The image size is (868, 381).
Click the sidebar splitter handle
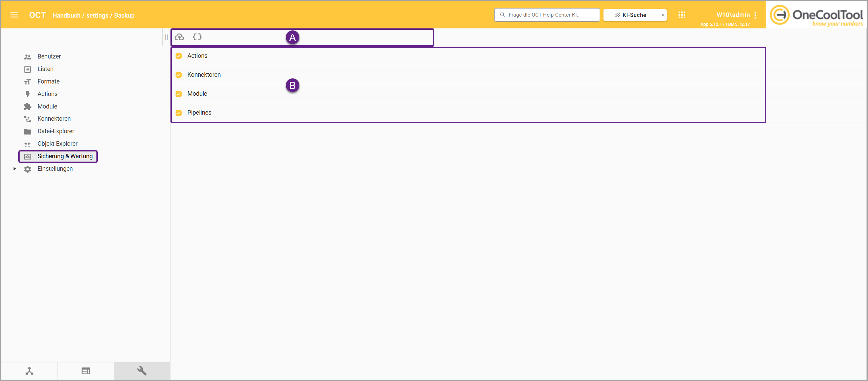tap(166, 37)
